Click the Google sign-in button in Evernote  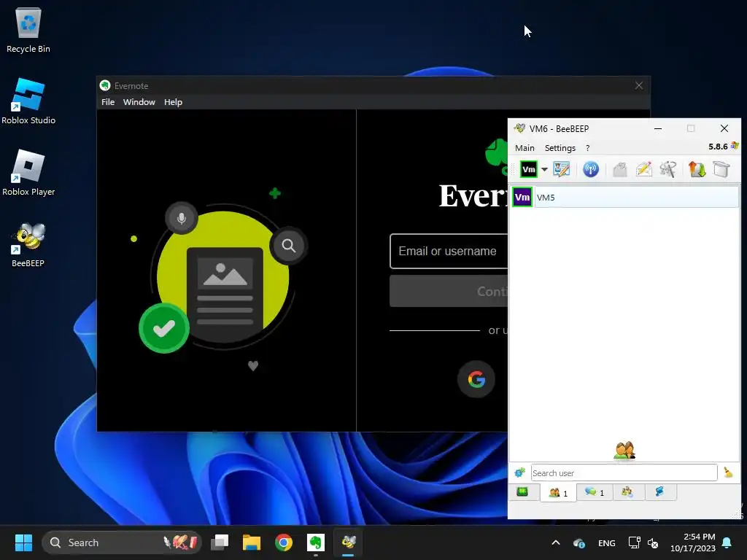pyautogui.click(x=476, y=379)
